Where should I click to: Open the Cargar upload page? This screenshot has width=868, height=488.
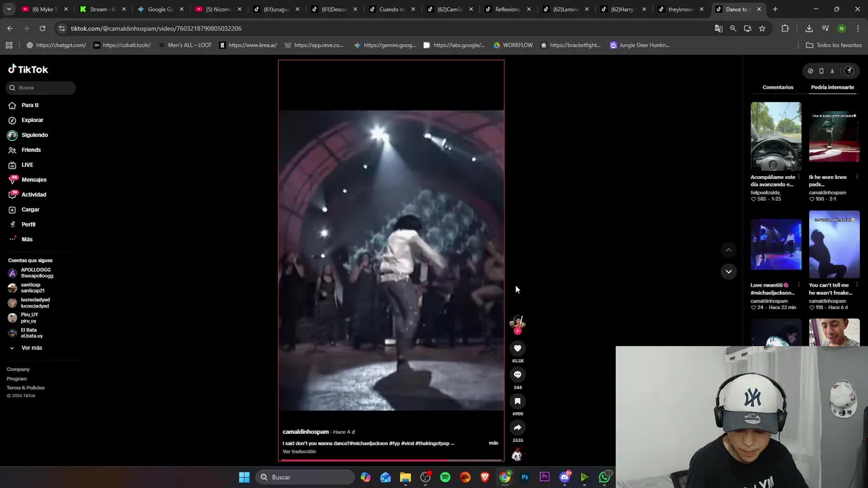[31, 209]
